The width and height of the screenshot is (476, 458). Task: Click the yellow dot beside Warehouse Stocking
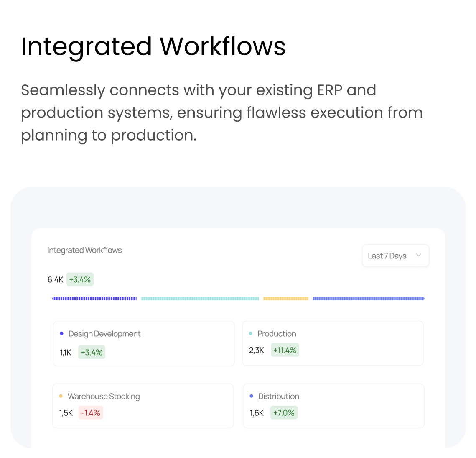pos(61,396)
